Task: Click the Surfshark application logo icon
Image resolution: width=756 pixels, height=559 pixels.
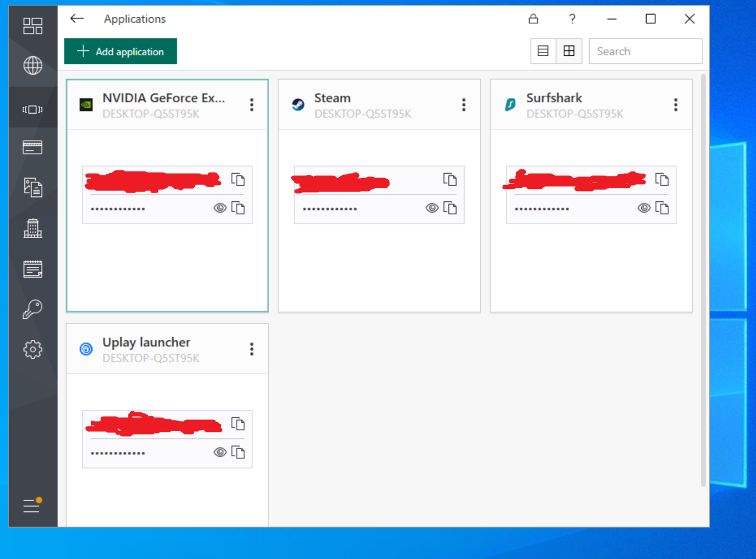Action: point(510,104)
